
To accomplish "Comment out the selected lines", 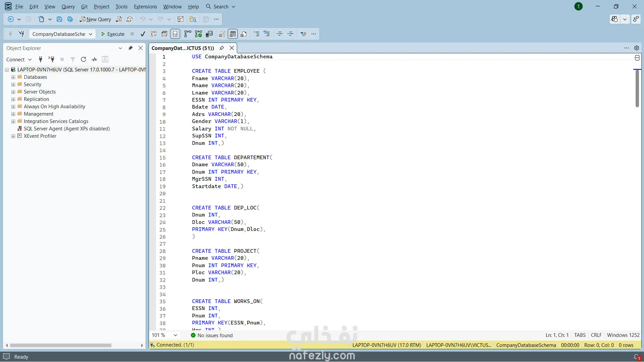I will pos(256,34).
